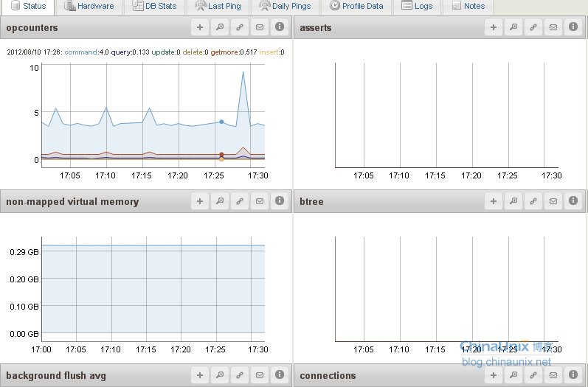Click the info icon on asserts panel
588x387 pixels.
tap(573, 28)
